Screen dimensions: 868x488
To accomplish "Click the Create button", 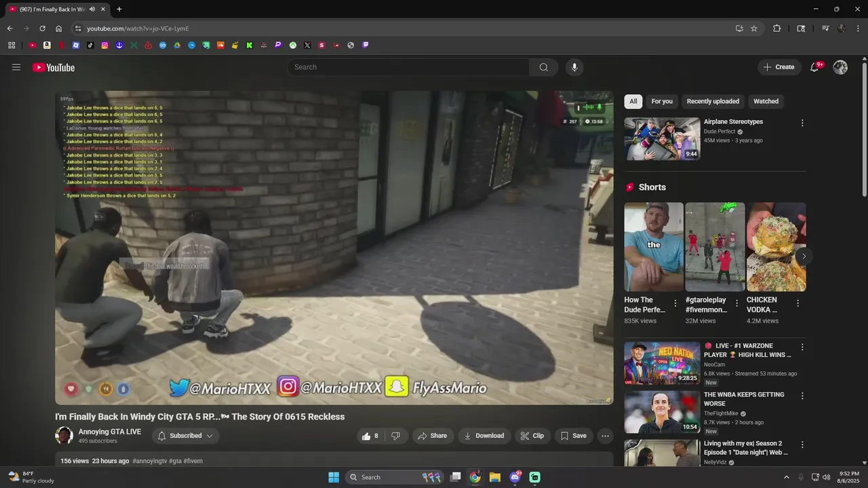I will pyautogui.click(x=778, y=67).
